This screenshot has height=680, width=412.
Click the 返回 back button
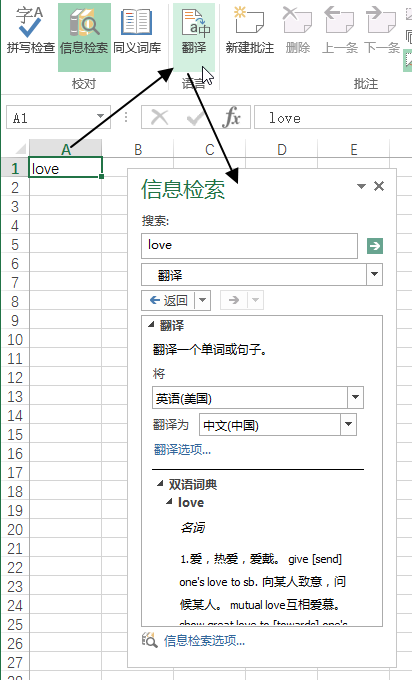[x=168, y=300]
